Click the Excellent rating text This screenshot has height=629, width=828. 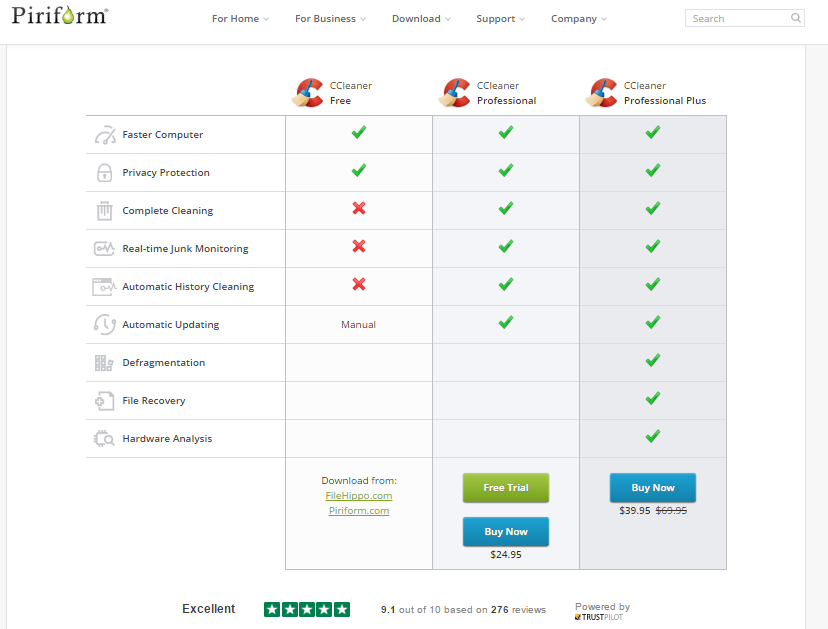[209, 609]
